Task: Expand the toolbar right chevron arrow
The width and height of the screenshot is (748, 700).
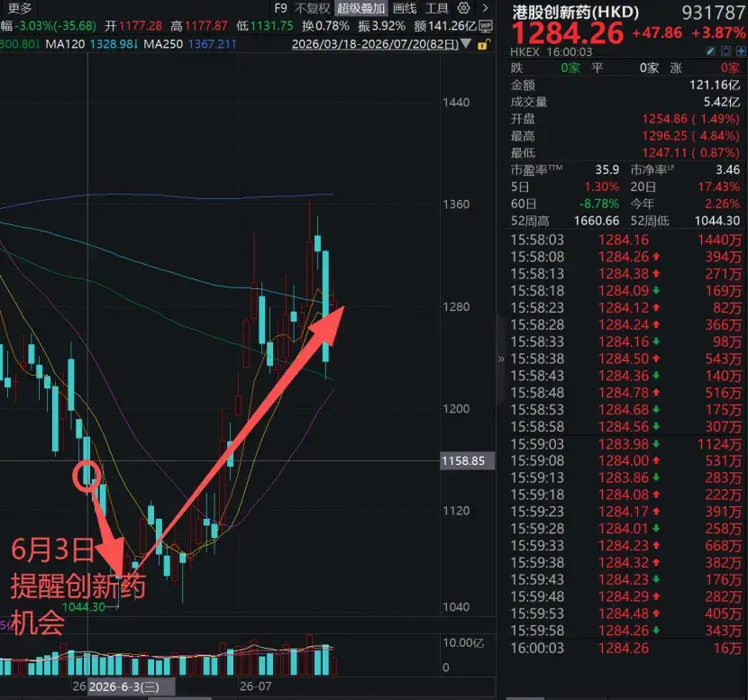Action: [485, 8]
